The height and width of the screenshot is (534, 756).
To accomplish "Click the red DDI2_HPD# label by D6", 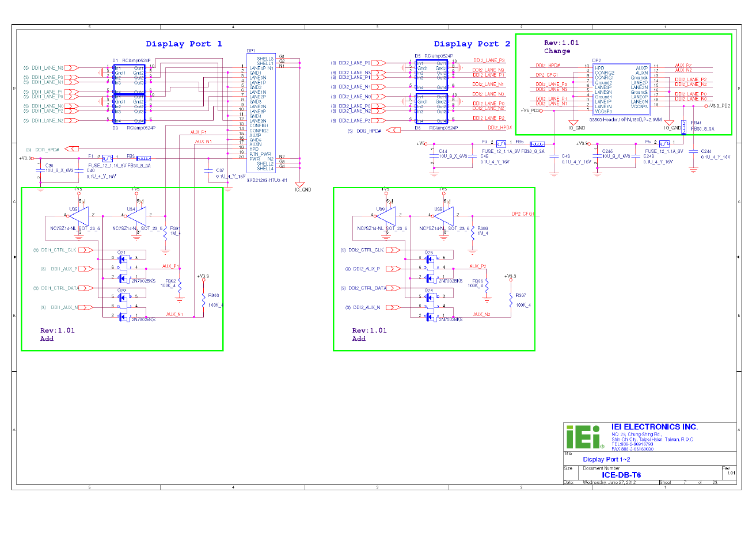I will (x=500, y=128).
